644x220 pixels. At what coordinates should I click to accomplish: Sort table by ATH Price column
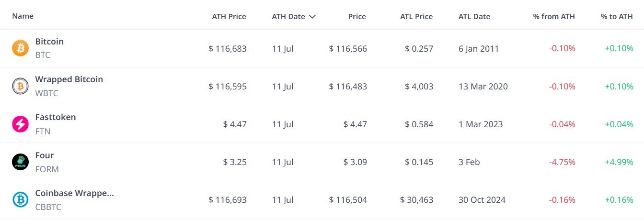pyautogui.click(x=229, y=16)
